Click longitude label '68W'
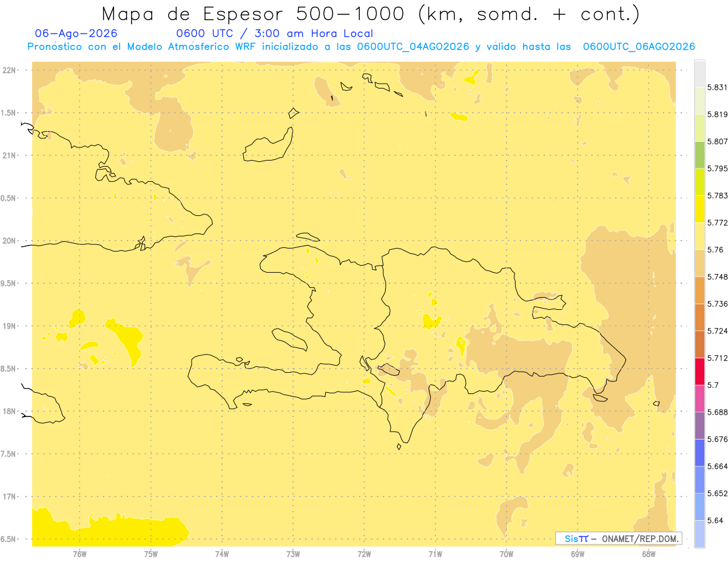The width and height of the screenshot is (728, 562). (x=649, y=554)
